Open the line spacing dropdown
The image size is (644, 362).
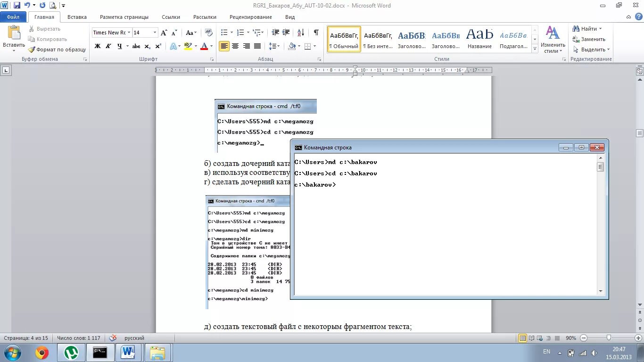click(274, 46)
